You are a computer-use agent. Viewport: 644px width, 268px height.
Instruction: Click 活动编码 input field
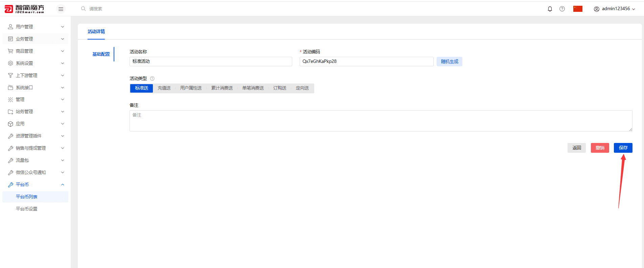click(366, 62)
